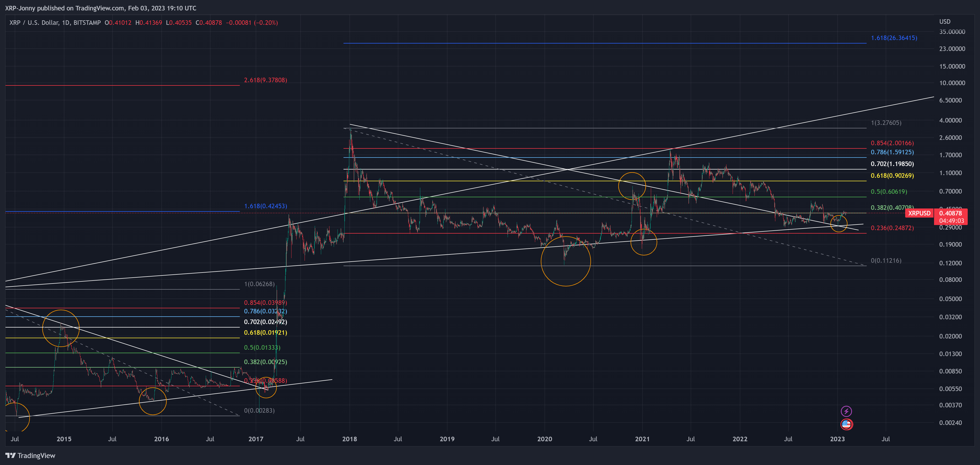Select Fib label 0.618(0.90269)
Image resolution: width=980 pixels, height=465 pixels.
pyautogui.click(x=892, y=176)
